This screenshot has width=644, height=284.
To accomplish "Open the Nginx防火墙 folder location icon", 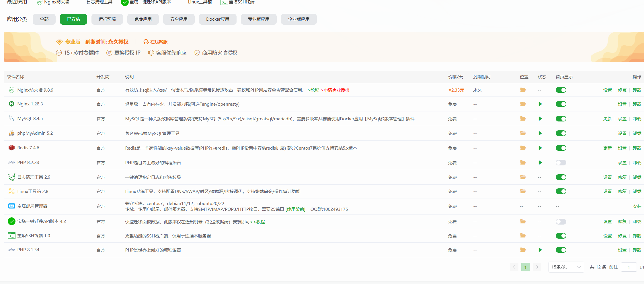I will tap(523, 90).
